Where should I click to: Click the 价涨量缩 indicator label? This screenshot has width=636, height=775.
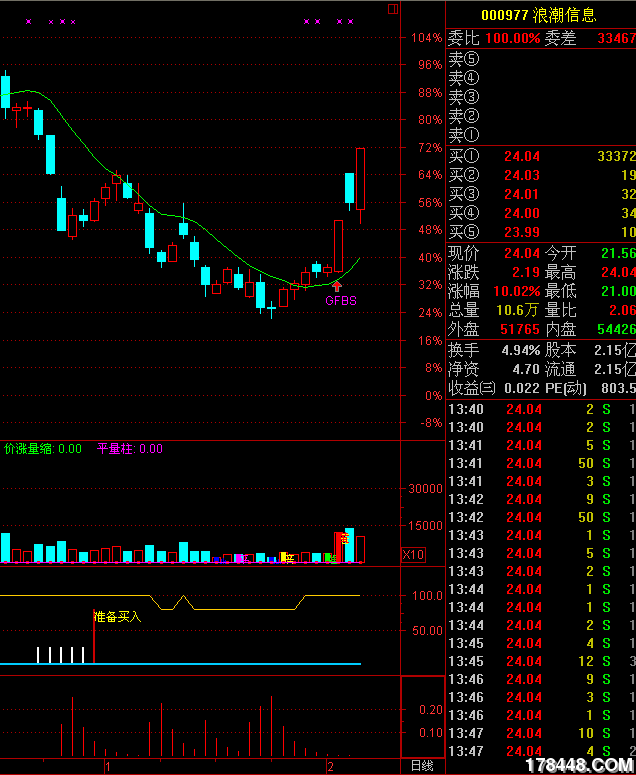[x=42, y=449]
